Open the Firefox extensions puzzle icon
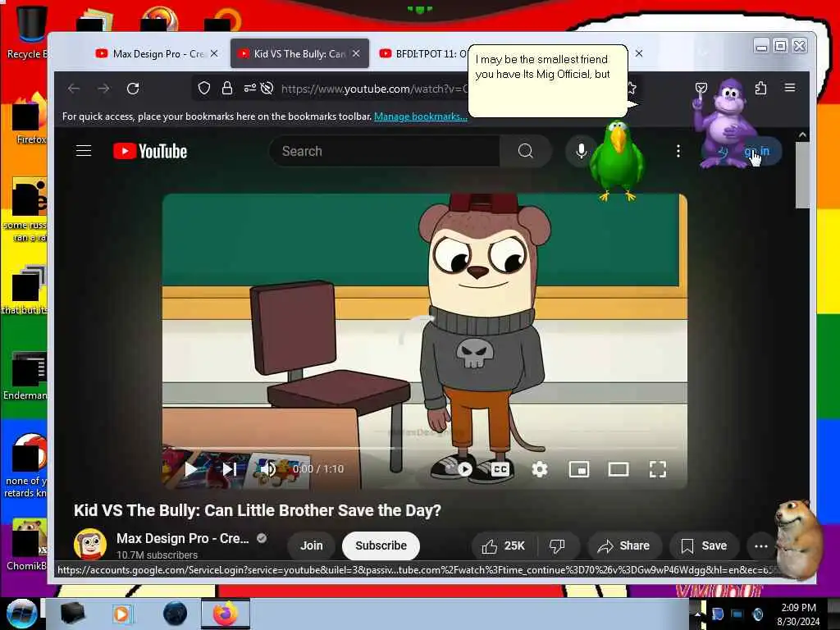The image size is (840, 630). 760,88
